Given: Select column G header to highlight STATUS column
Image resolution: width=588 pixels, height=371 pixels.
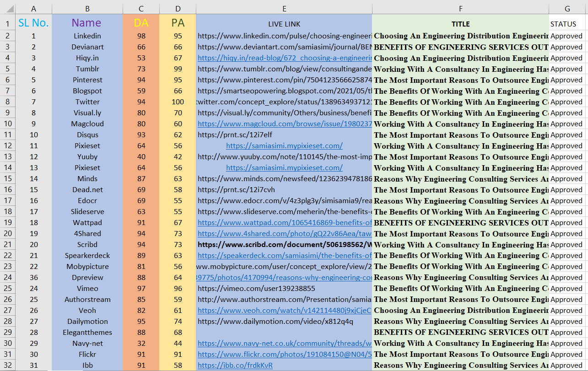Looking at the screenshot, I should (x=567, y=8).
